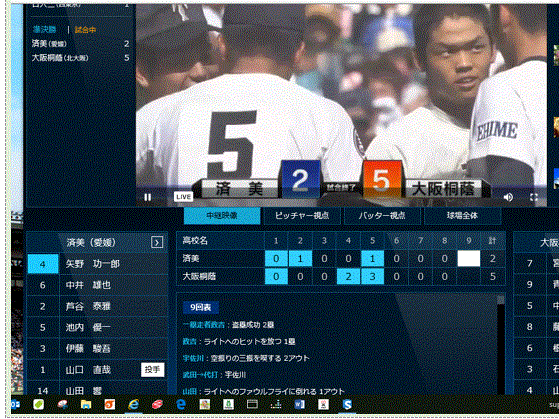Image resolution: width=559 pixels, height=419 pixels.
Task: Pause the live video stream
Action: click(148, 197)
